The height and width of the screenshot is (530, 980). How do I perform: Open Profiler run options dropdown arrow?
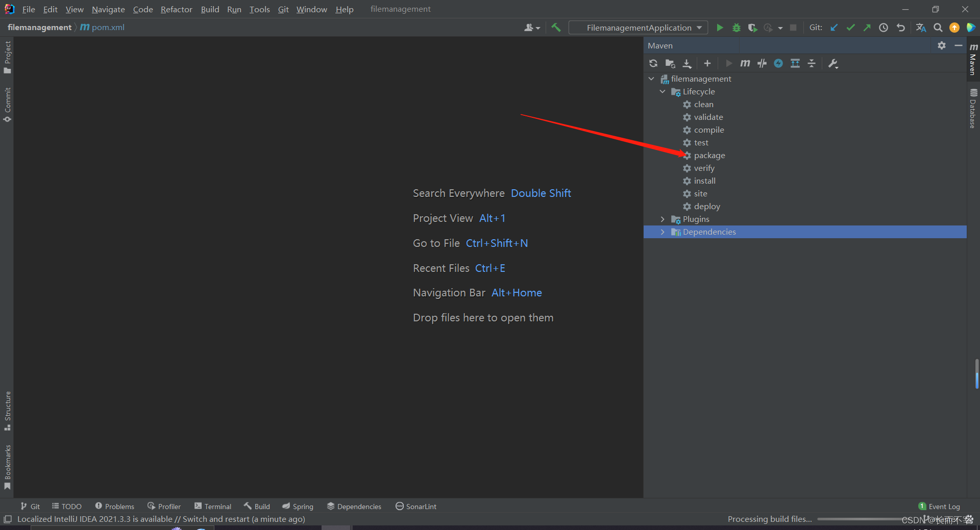[x=780, y=28]
